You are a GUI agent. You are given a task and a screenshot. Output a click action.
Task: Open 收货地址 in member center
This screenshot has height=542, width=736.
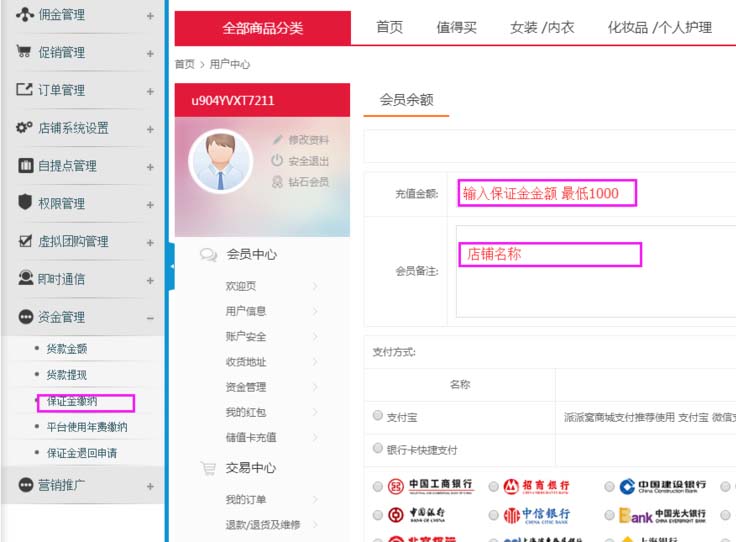point(245,361)
